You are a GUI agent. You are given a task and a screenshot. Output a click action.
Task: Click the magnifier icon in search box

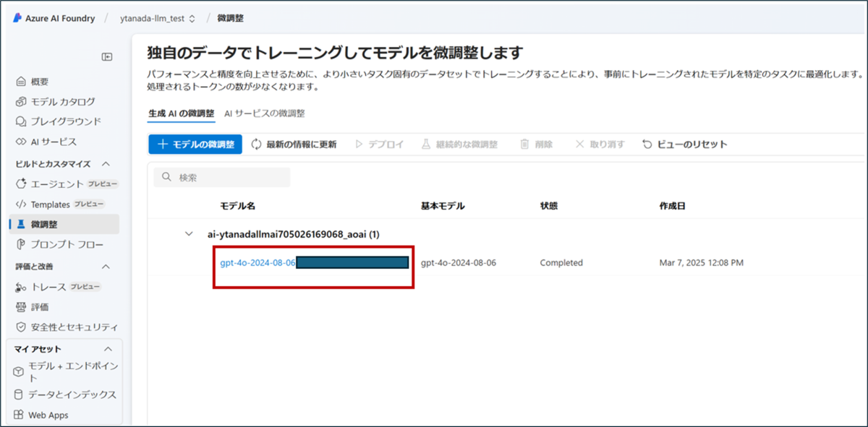167,177
